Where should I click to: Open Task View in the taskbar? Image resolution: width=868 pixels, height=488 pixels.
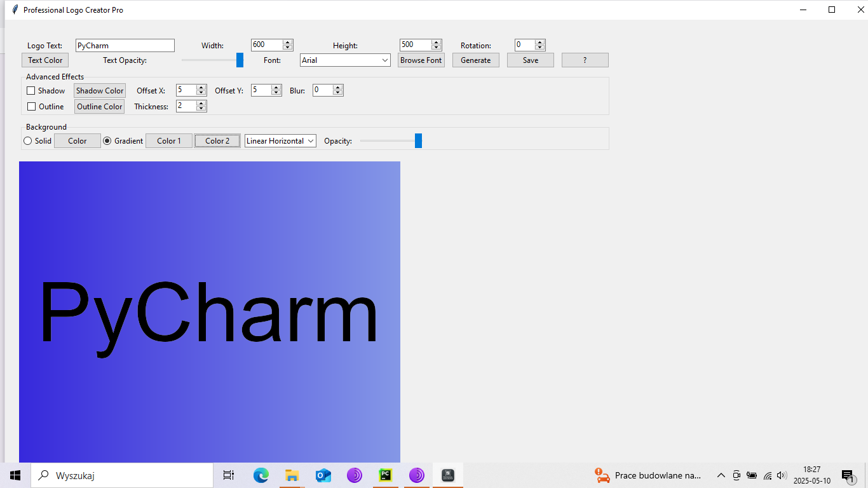229,475
